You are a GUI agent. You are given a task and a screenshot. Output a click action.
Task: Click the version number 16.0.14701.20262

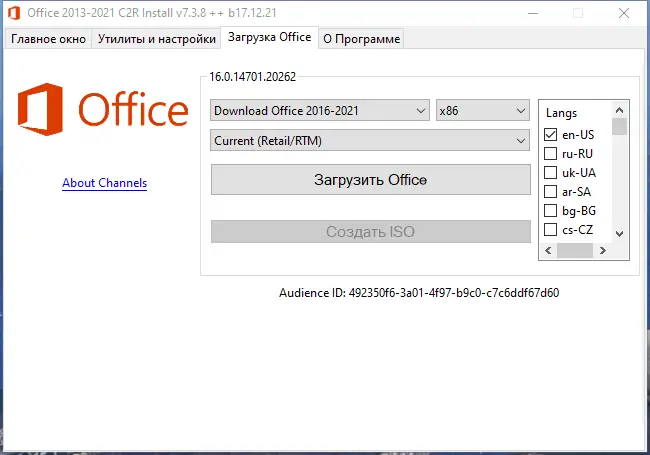click(x=252, y=77)
